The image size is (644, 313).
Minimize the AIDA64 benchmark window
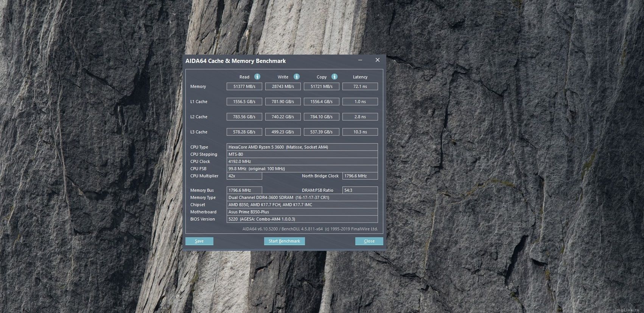tap(360, 60)
